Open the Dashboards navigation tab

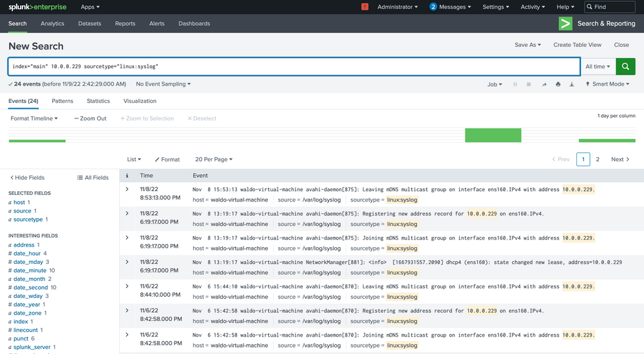[194, 24]
